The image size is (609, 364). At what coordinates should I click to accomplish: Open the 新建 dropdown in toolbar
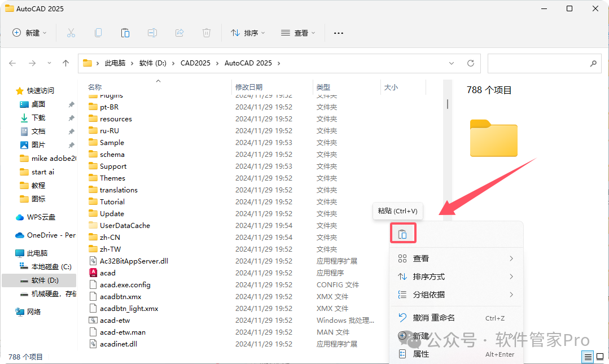(29, 33)
